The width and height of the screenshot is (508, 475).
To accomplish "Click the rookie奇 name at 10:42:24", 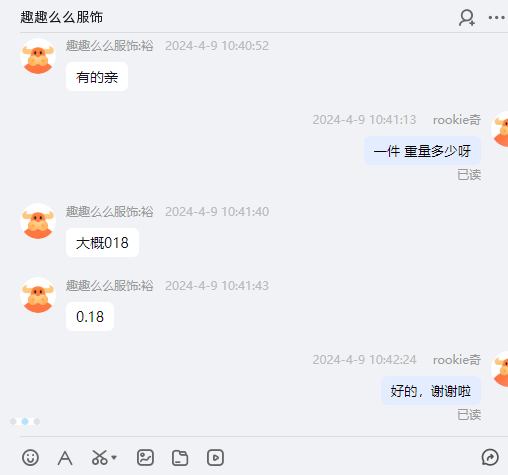I will coord(457,360).
